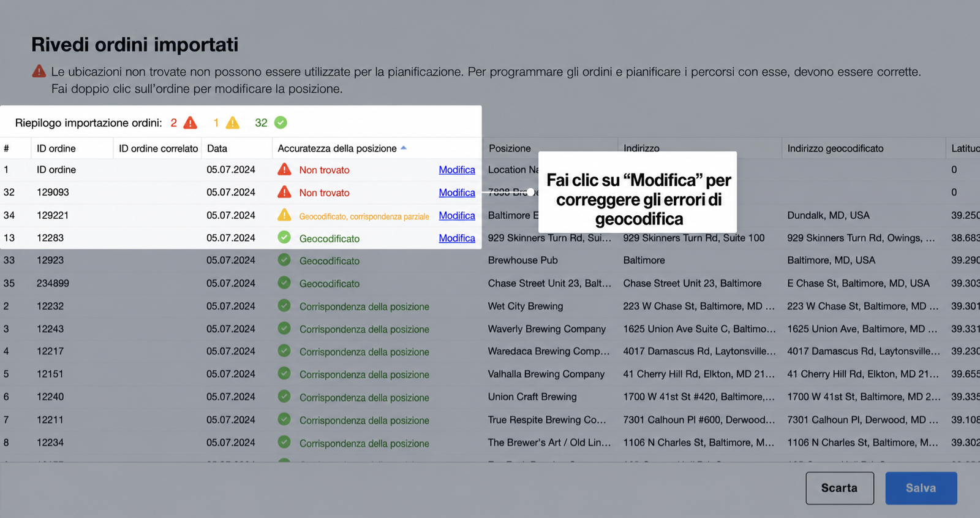
Task: Click the green check icon for order 12217
Action: pyautogui.click(x=284, y=351)
